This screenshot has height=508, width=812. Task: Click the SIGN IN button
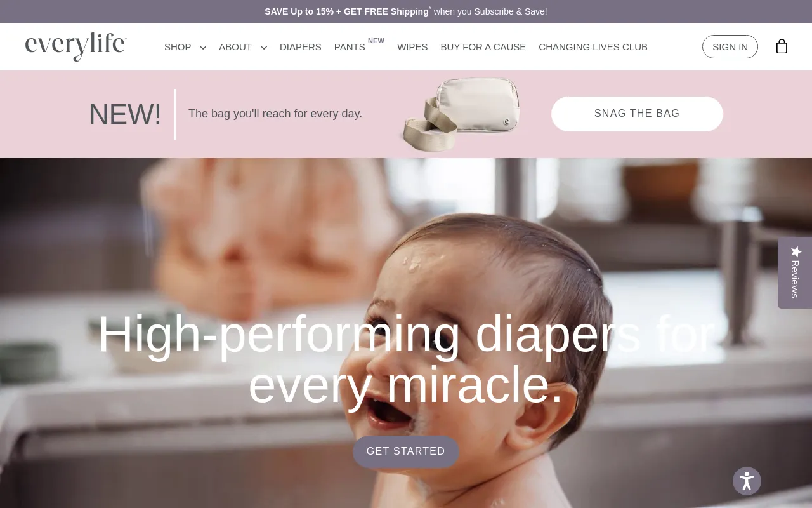[x=730, y=47]
